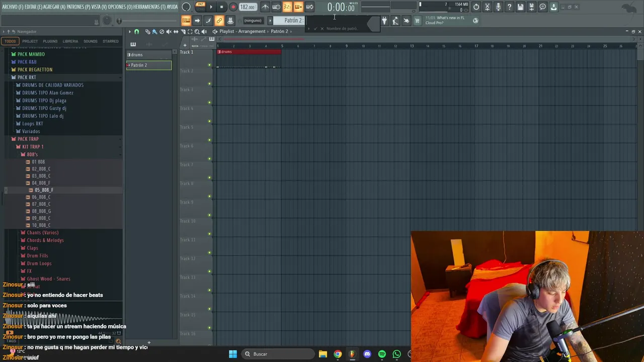Click the arrow left of pattern selector
This screenshot has height=362, width=644.
(270, 21)
